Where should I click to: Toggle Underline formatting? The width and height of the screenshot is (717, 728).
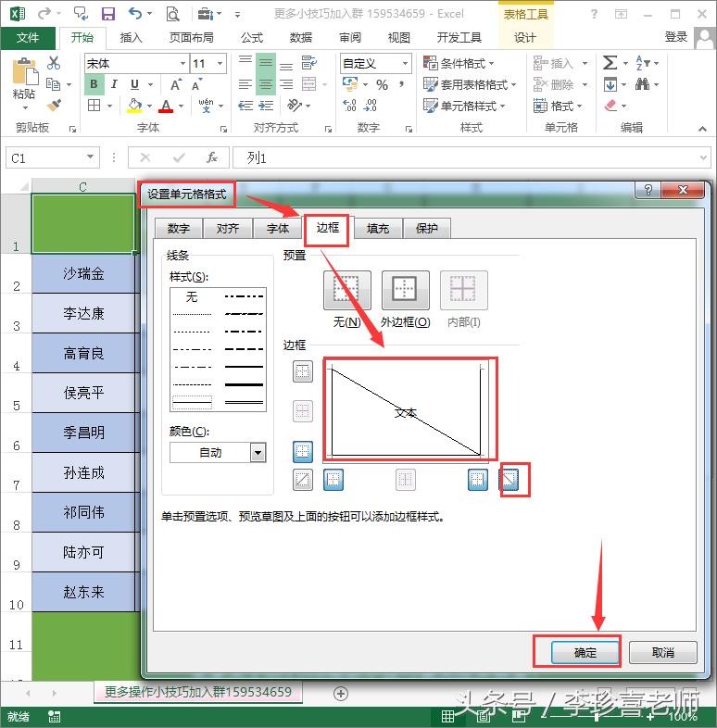pos(134,84)
